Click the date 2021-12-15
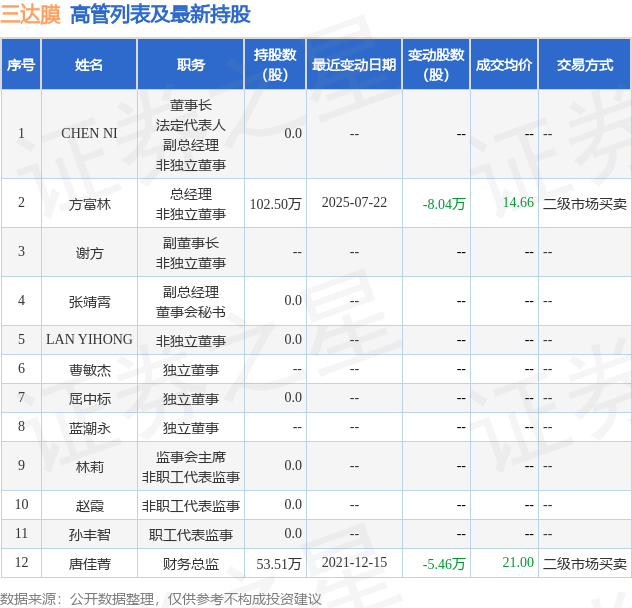Viewport: 632px width, 608px height. pos(354,562)
